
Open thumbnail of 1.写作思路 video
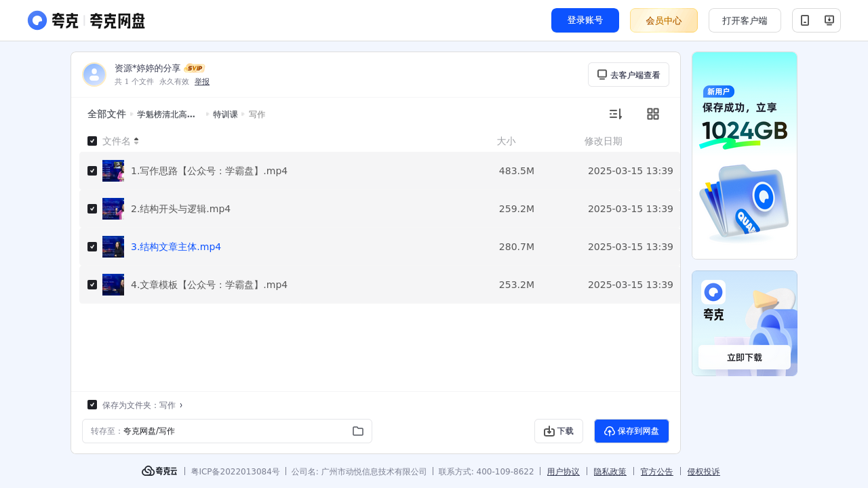[x=113, y=171]
